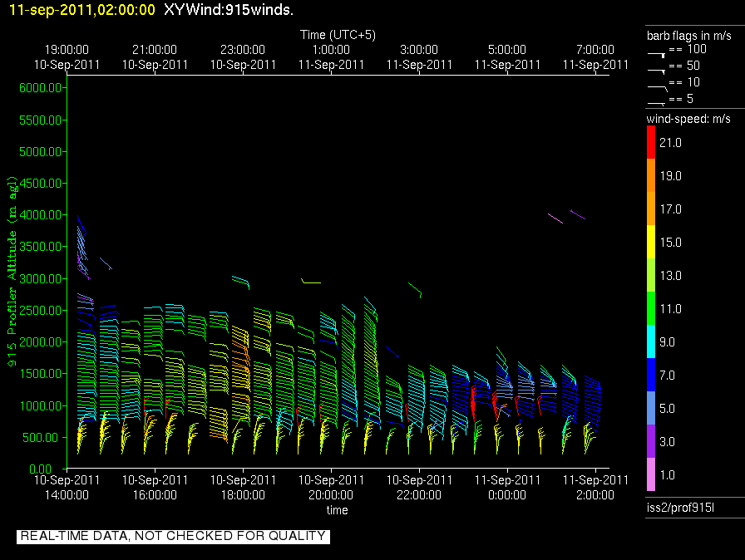Click the bottom axis '11-Sep-2011 2:00:00' label
Viewport: 745px width, 560px height.
595,488
